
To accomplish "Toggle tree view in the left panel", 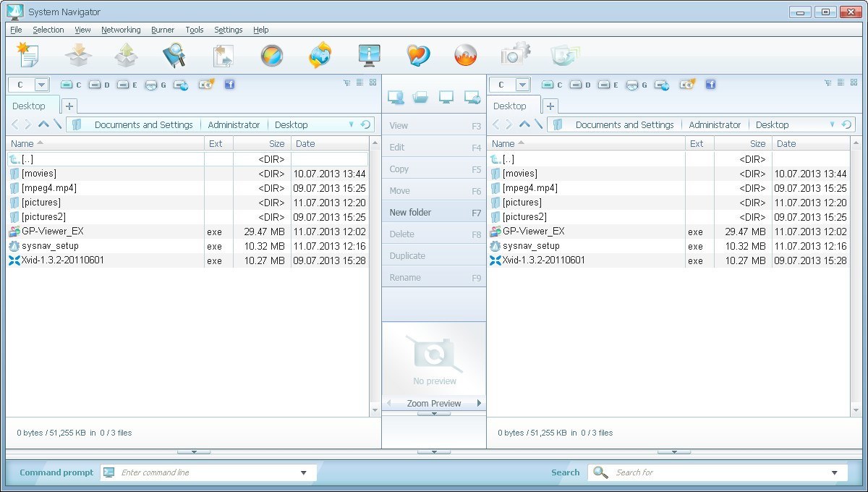I will 346,82.
